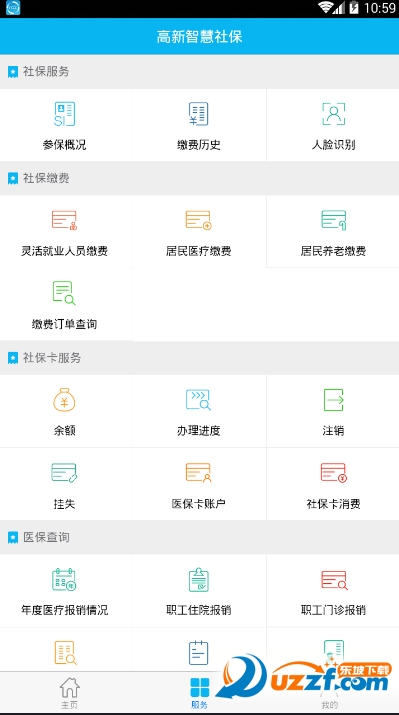Tap the 注销 exit icon
The width and height of the screenshot is (399, 715).
click(x=333, y=400)
